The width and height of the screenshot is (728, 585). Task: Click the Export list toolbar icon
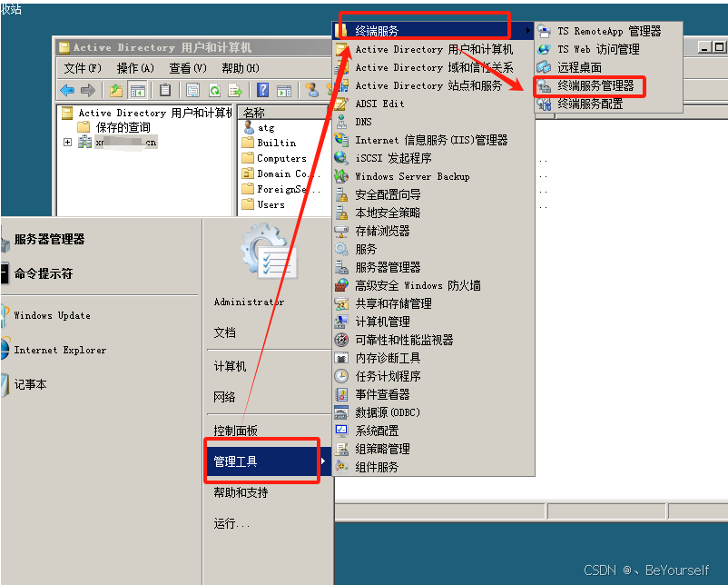[x=235, y=90]
